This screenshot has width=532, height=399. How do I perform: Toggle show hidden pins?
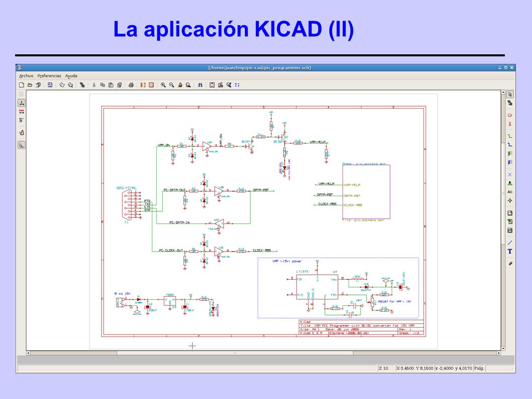[22, 133]
